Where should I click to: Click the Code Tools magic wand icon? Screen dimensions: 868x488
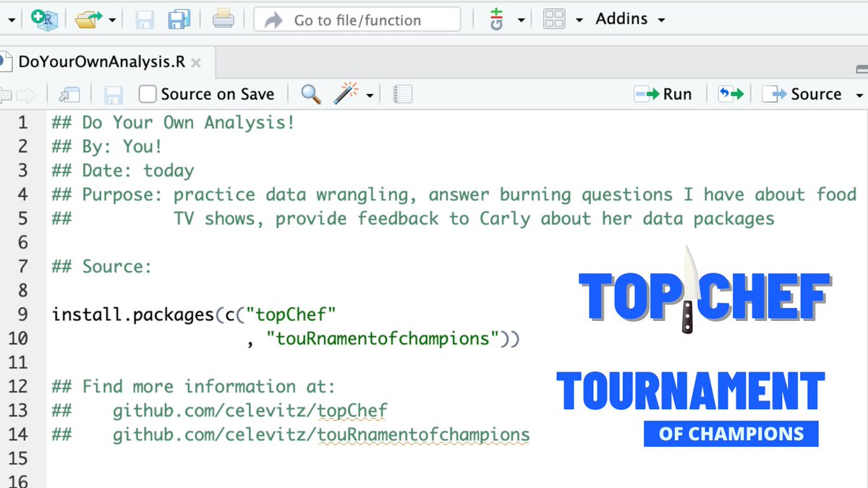click(346, 93)
